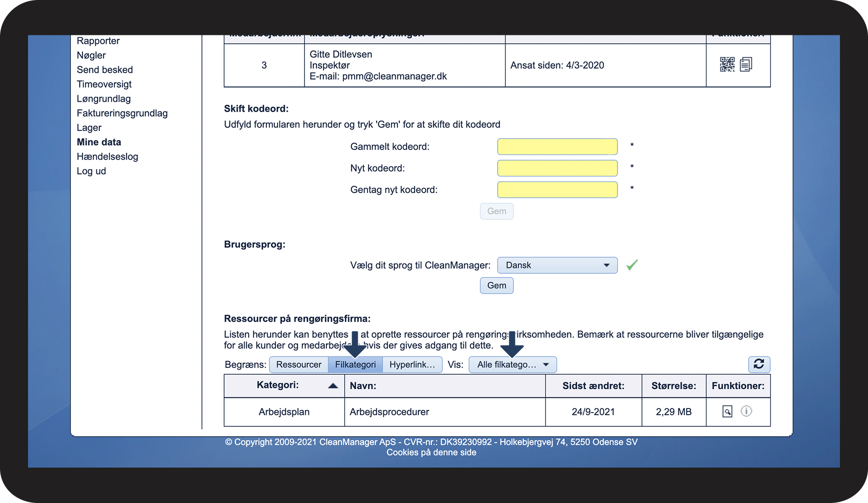Image resolution: width=868 pixels, height=503 pixels.
Task: Click the Gem button under the password form
Action: (x=497, y=211)
